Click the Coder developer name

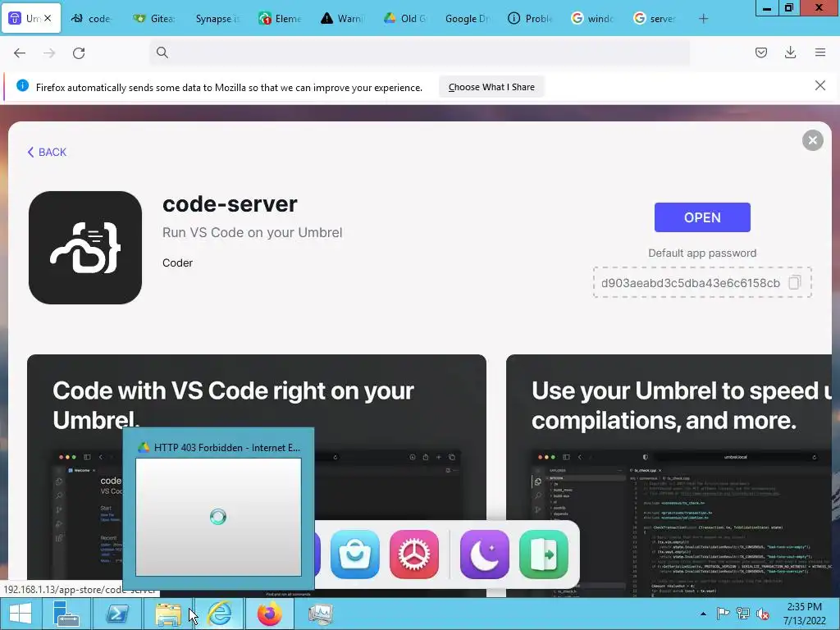tap(177, 263)
